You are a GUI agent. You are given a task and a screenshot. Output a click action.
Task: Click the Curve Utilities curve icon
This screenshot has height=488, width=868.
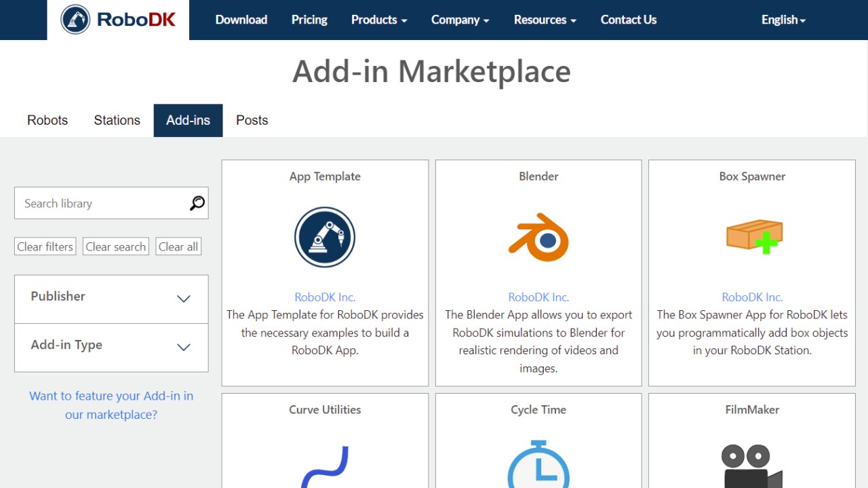(x=325, y=467)
